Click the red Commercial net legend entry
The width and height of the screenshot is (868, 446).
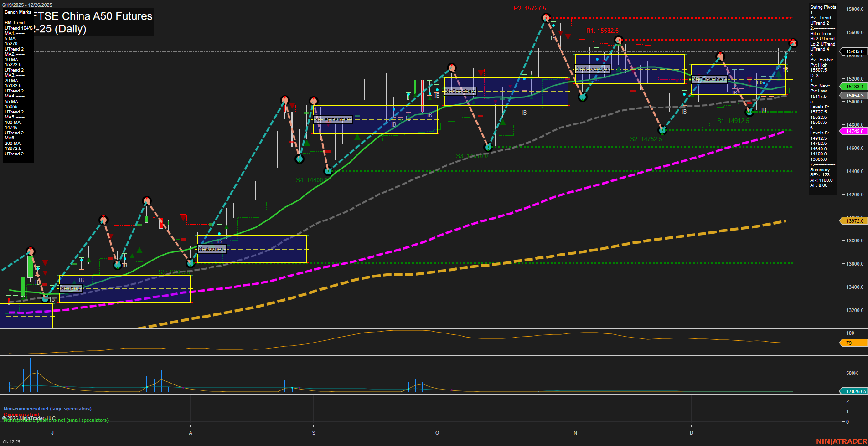pos(21,415)
